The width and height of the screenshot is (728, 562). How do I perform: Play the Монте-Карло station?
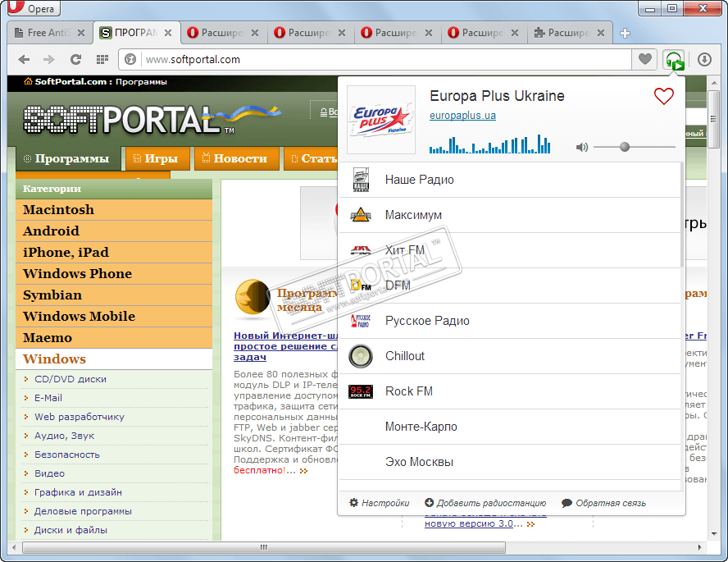[x=509, y=427]
